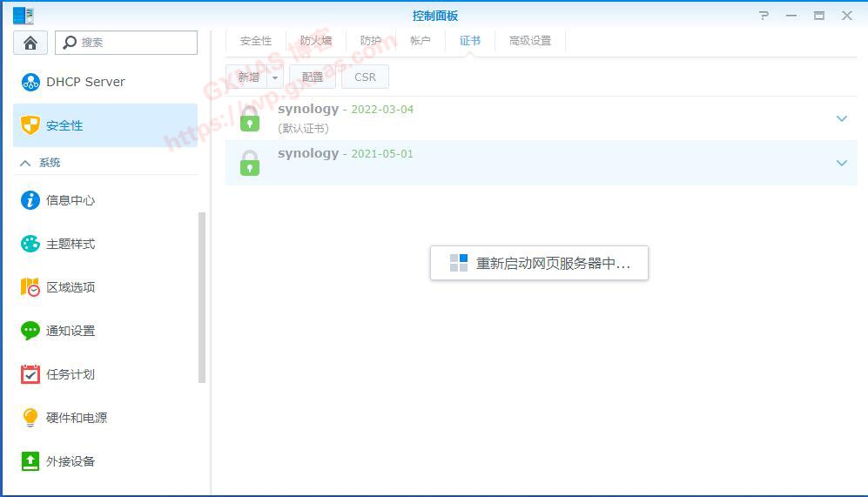Open Theme Style (主题样式) palette icon
This screenshot has height=497, width=868.
[x=30, y=244]
